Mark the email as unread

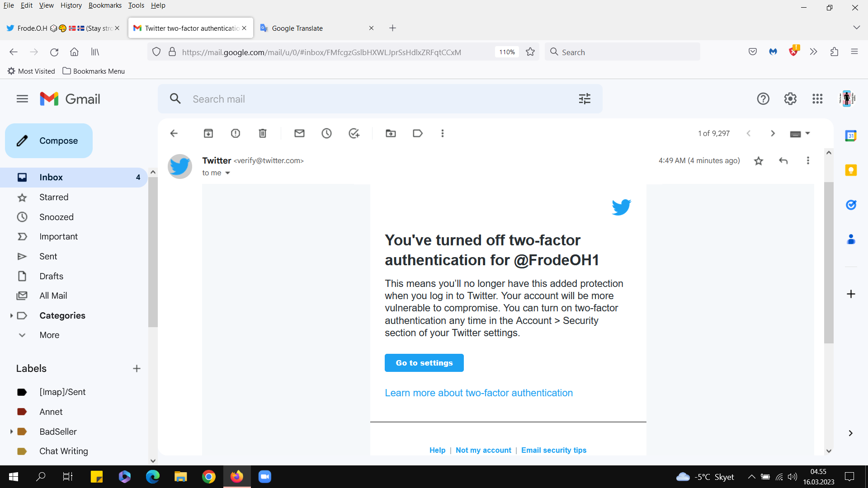tap(299, 133)
